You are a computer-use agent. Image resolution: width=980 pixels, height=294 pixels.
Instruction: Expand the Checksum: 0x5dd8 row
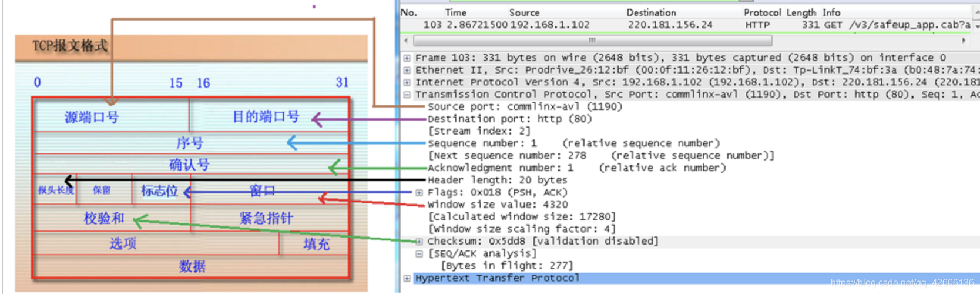click(x=419, y=241)
